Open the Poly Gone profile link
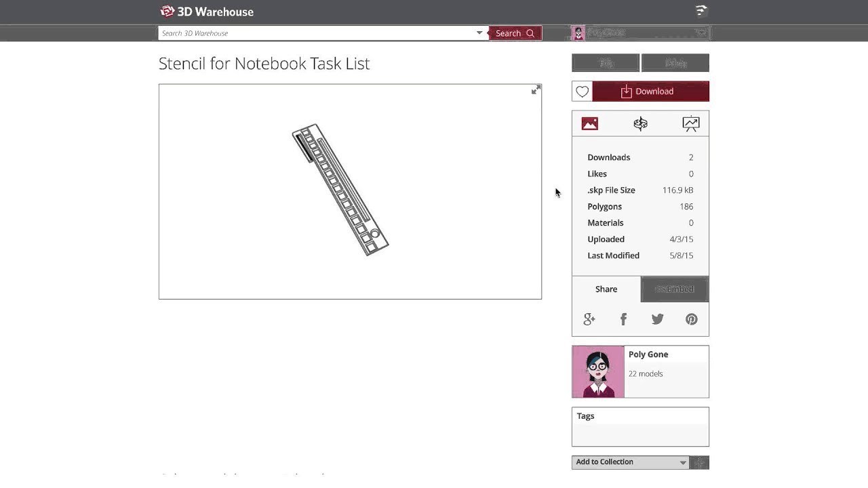The image size is (868, 488). pyautogui.click(x=648, y=354)
